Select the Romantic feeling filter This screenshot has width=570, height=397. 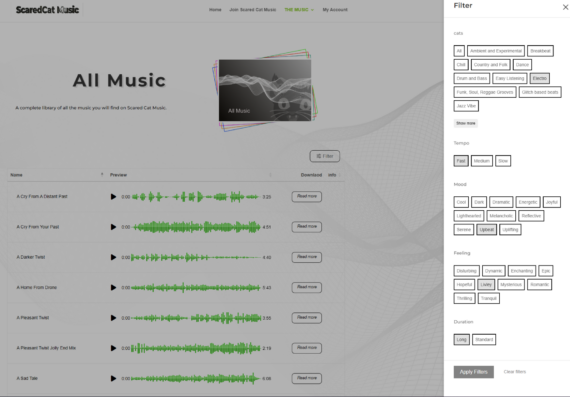click(539, 284)
